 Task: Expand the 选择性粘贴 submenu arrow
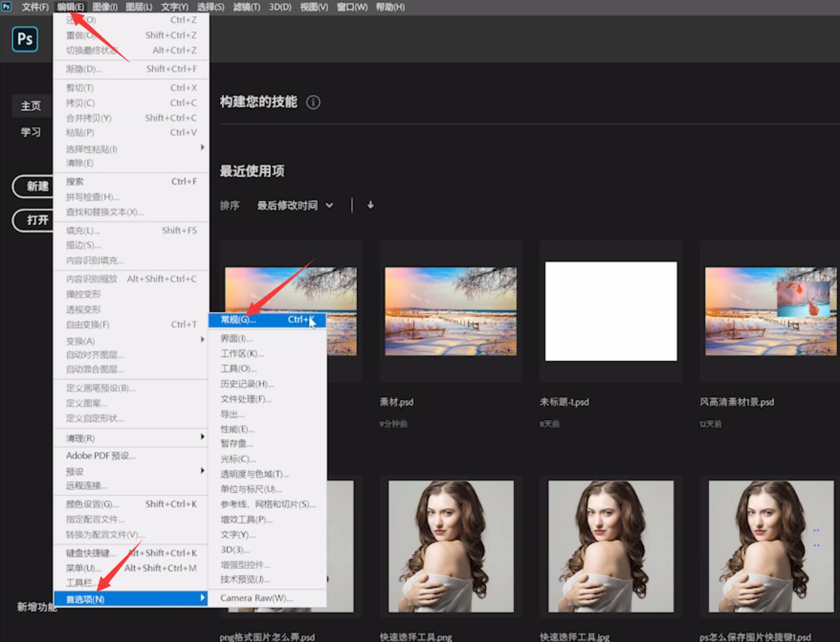pos(202,147)
